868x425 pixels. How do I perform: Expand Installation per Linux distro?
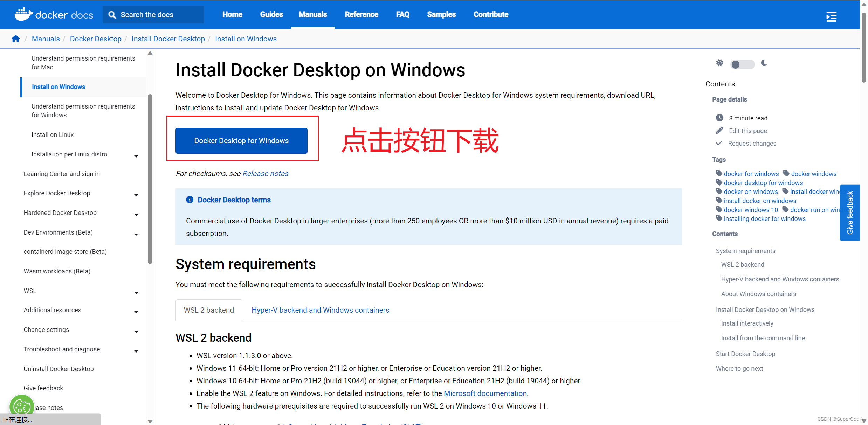136,156
